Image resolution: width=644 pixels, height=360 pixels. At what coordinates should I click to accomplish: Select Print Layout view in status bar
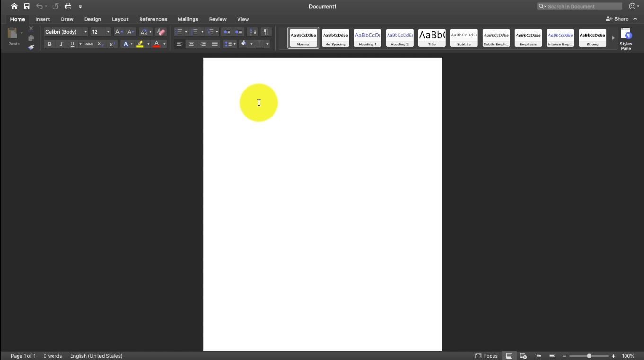[509, 356]
